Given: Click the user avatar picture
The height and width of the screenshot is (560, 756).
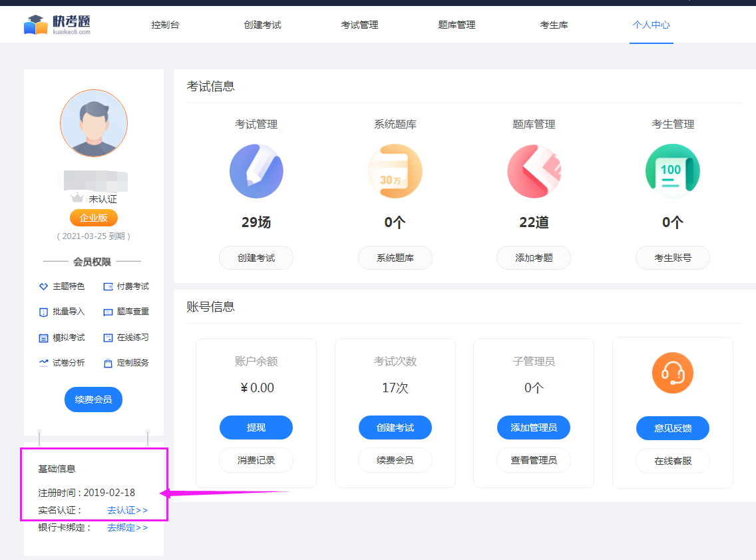Looking at the screenshot, I should pos(94,123).
